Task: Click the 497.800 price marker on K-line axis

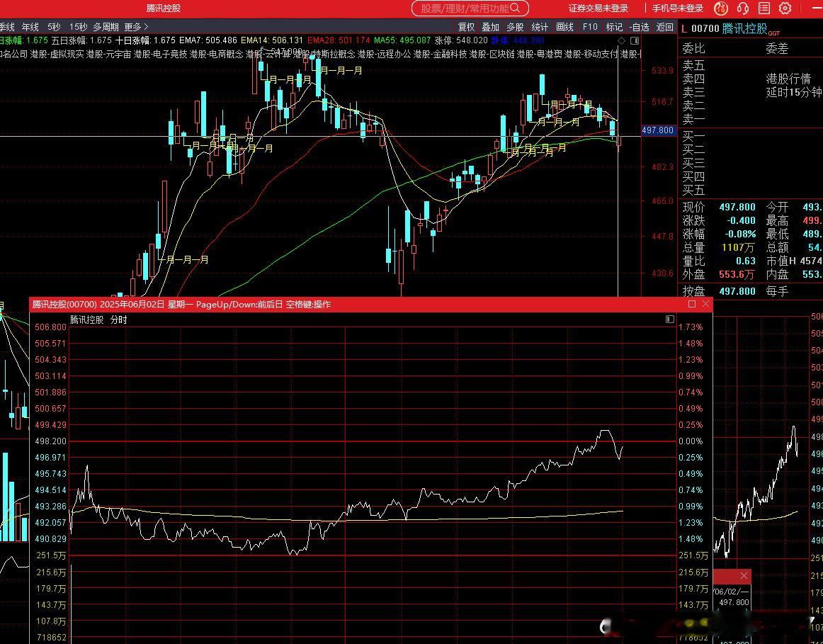Action: [x=658, y=130]
